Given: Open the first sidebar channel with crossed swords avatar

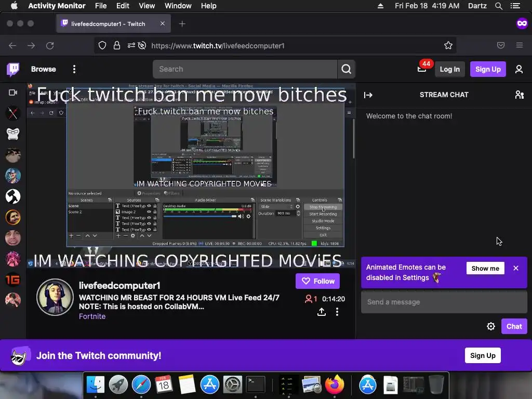Looking at the screenshot, I should tap(13, 113).
